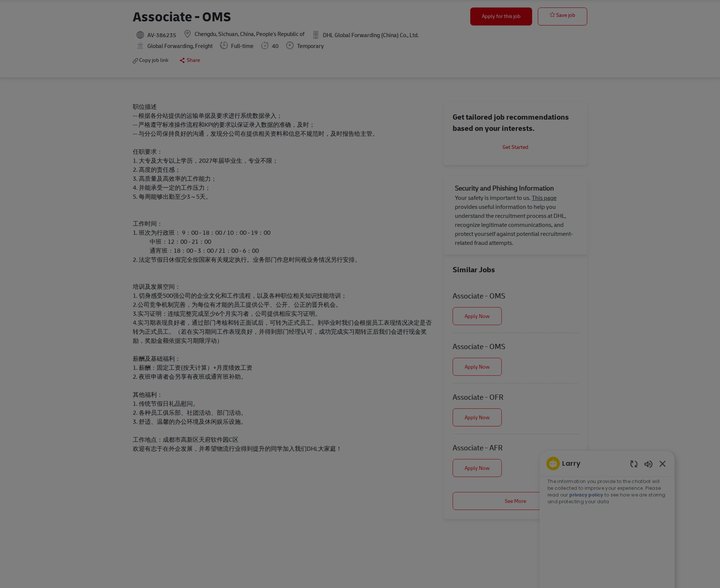Screen dimensions: 720x588
Task: Close the Larry chatbot panel
Action: [663, 464]
